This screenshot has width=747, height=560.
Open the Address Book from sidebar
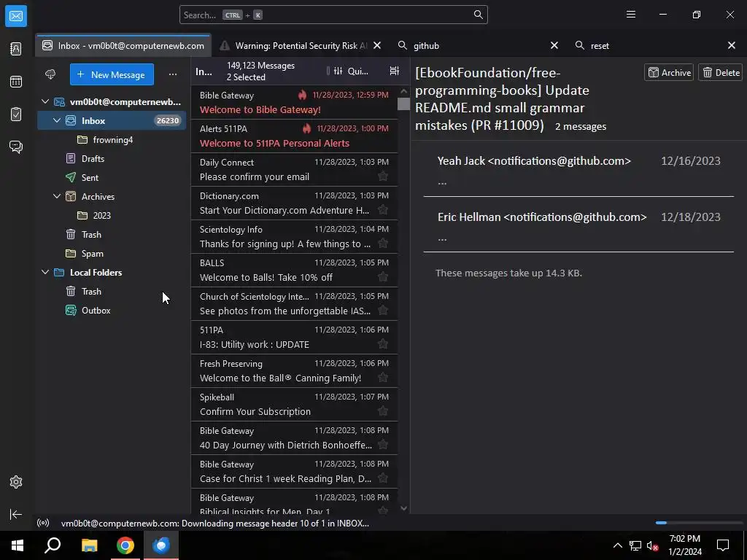[16, 49]
